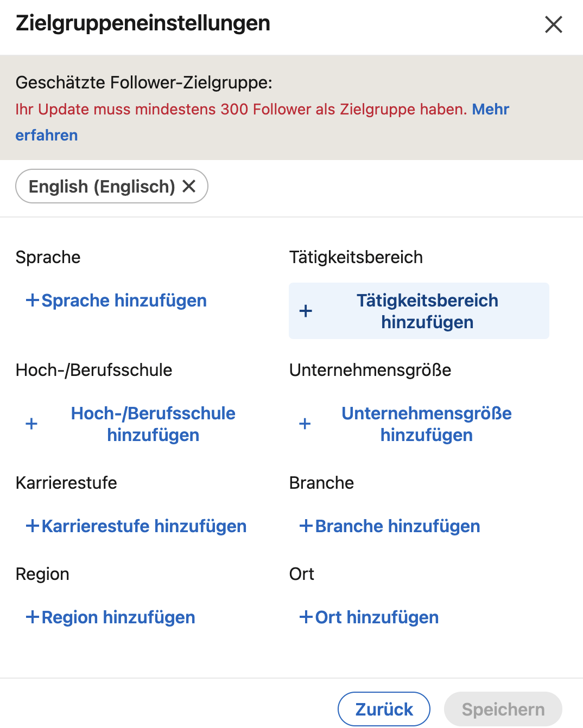Select Tätigkeitsbereich hinzufügen text label
Viewport: 583px width, 728px height.
(x=427, y=311)
